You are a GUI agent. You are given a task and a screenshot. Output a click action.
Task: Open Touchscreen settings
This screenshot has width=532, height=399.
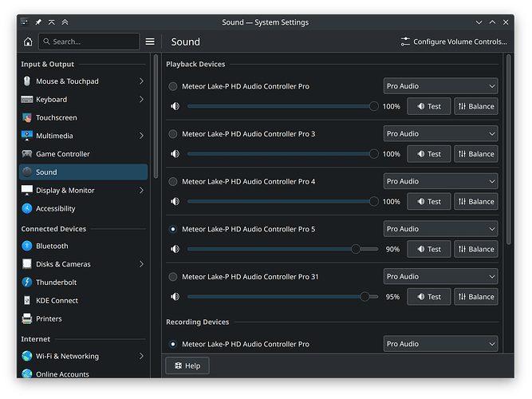click(x=84, y=118)
